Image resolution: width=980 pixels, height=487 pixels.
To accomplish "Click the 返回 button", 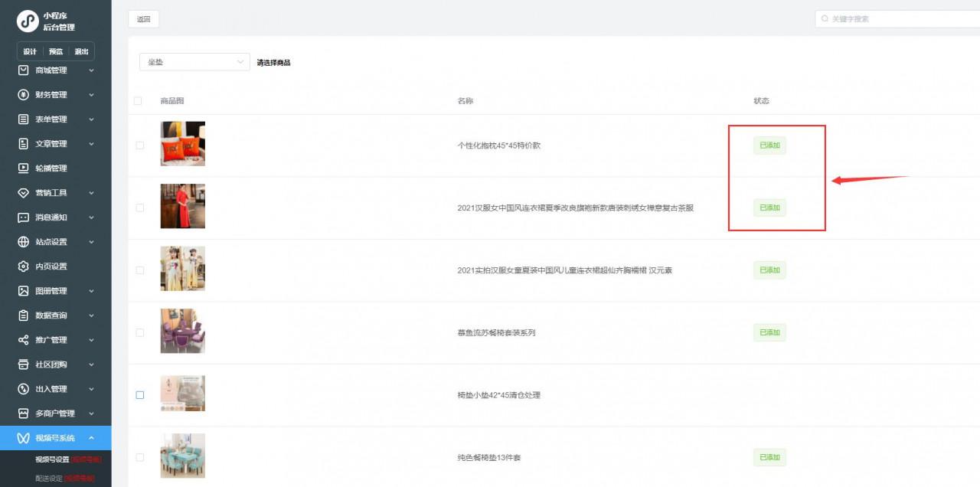I will pyautogui.click(x=143, y=19).
